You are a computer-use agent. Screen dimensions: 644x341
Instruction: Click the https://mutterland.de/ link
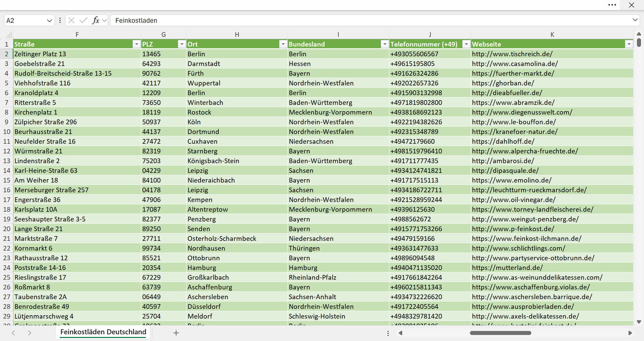pos(507,268)
